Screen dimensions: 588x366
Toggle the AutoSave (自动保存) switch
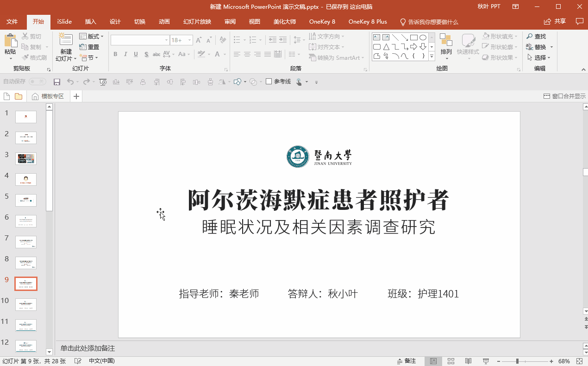38,82
